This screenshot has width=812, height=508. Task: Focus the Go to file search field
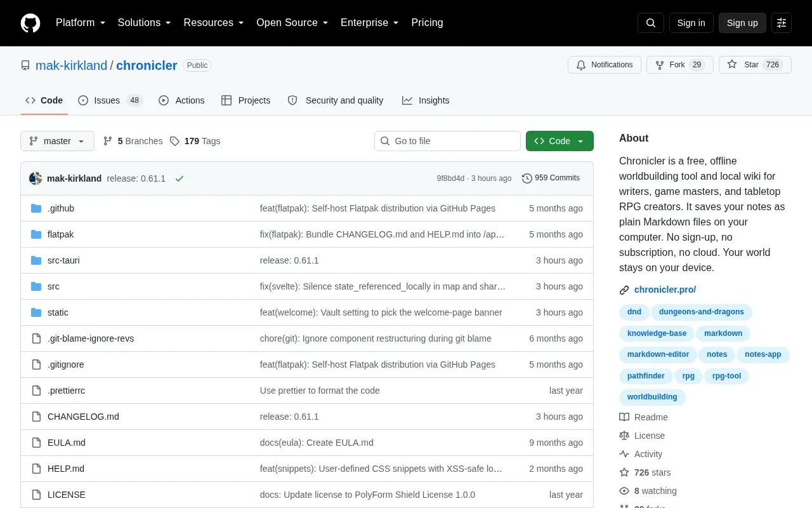[x=447, y=141]
